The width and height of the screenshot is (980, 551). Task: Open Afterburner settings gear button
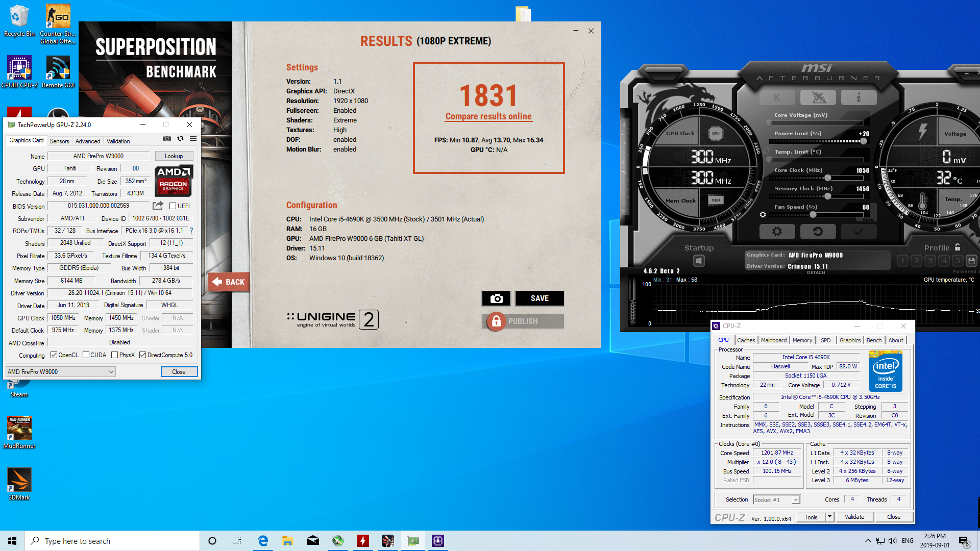(777, 232)
